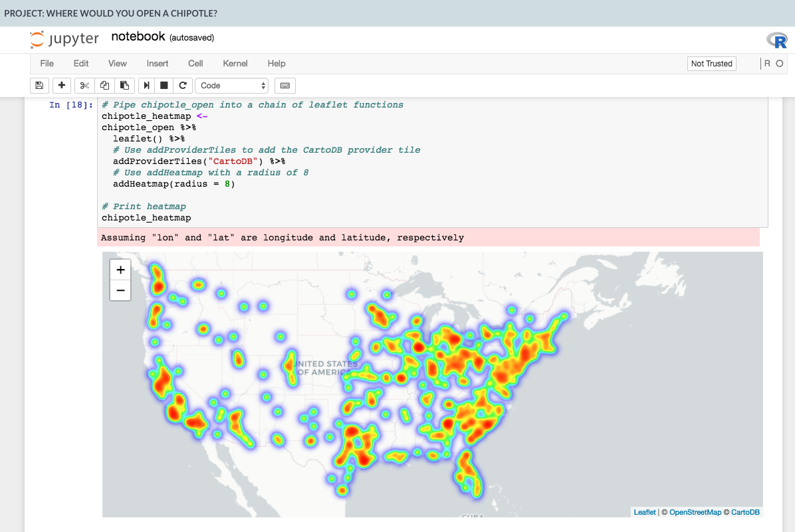The height and width of the screenshot is (532, 795).
Task: Click inside the code cell editor
Action: [433, 161]
